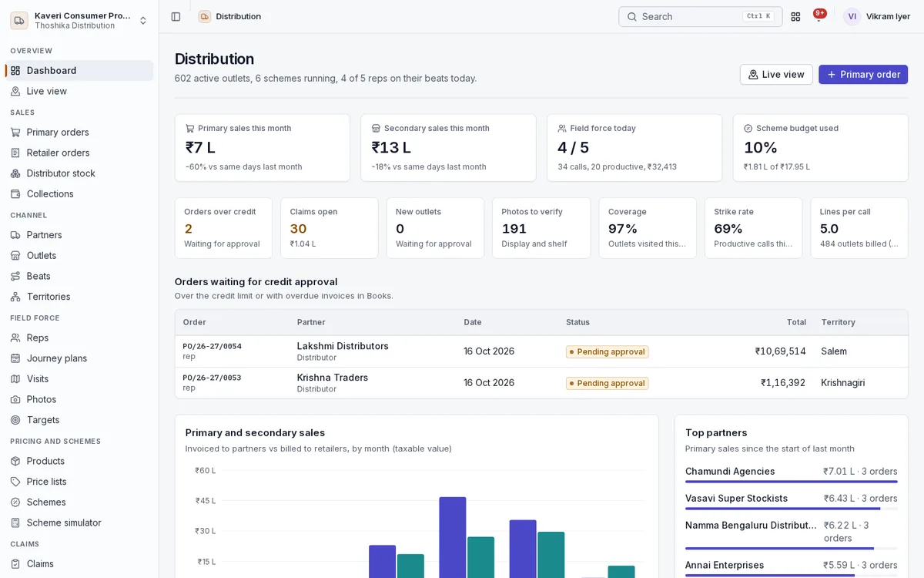Screen dimensions: 924x578
Task: Click the Live view sidebar icon
Action: tap(15, 91)
